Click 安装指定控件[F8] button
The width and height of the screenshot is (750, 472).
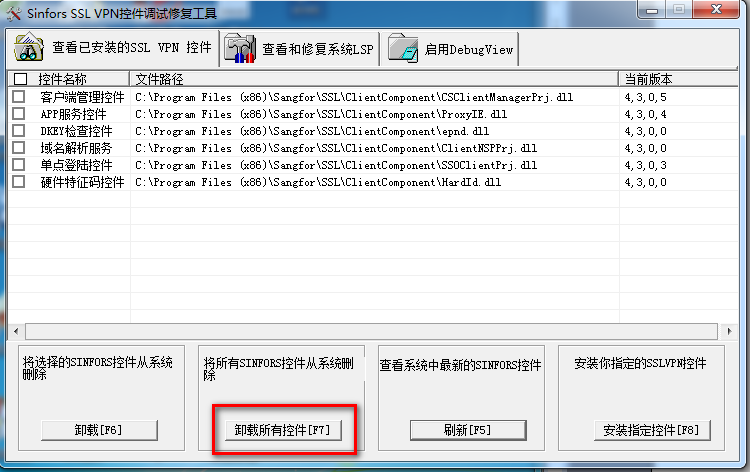click(652, 430)
